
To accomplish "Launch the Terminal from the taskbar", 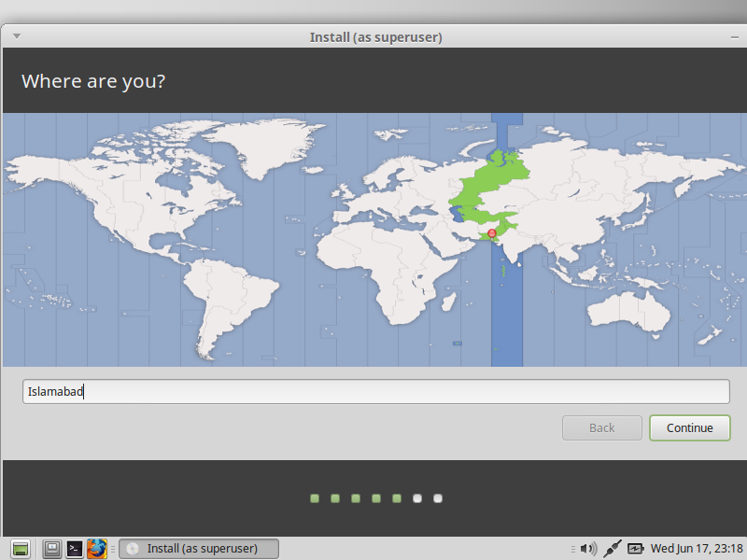I will pyautogui.click(x=75, y=549).
